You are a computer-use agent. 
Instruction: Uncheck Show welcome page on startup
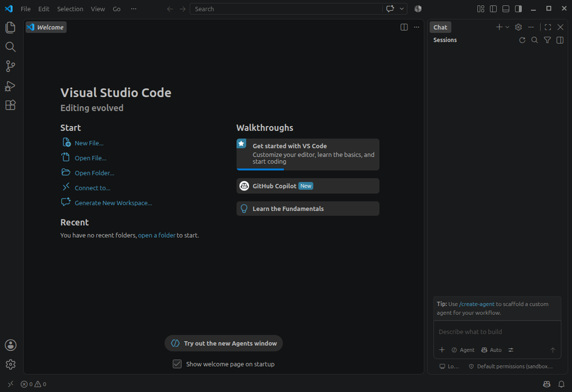pyautogui.click(x=177, y=364)
